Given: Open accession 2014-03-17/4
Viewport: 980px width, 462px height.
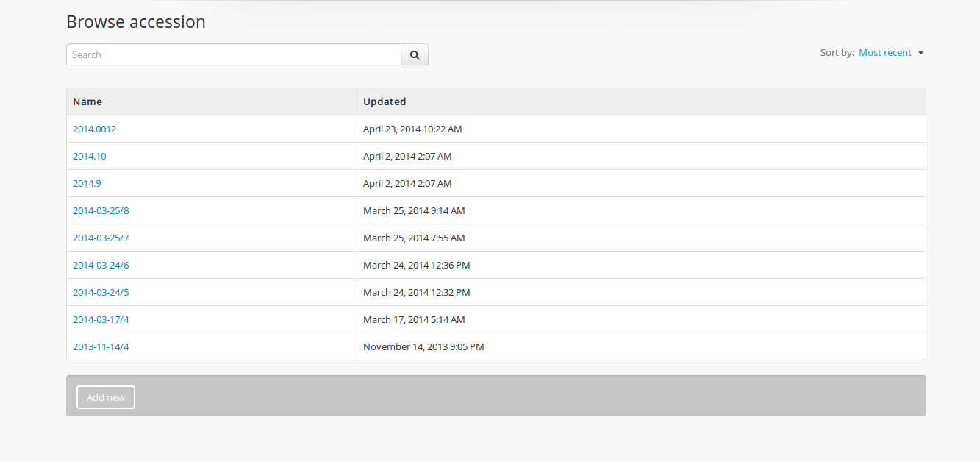Looking at the screenshot, I should [x=101, y=319].
